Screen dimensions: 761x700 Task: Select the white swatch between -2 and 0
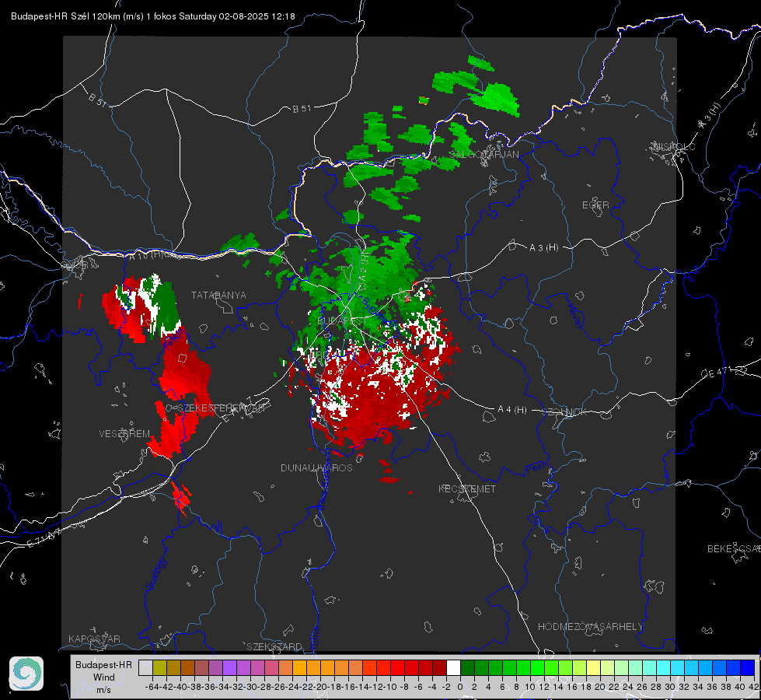pyautogui.click(x=453, y=667)
